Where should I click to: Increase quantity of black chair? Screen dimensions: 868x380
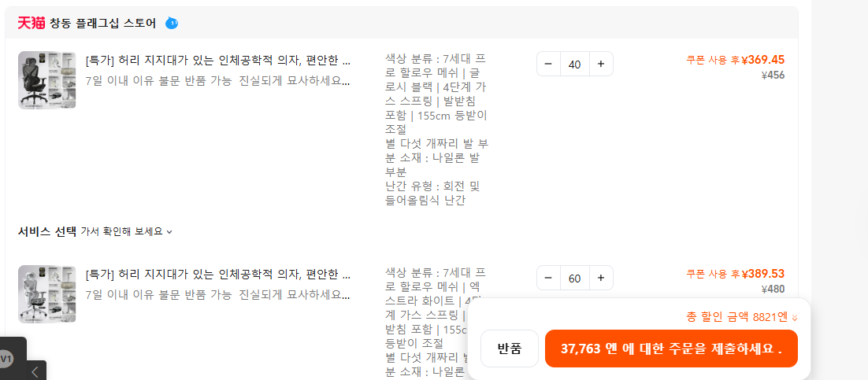tap(601, 64)
